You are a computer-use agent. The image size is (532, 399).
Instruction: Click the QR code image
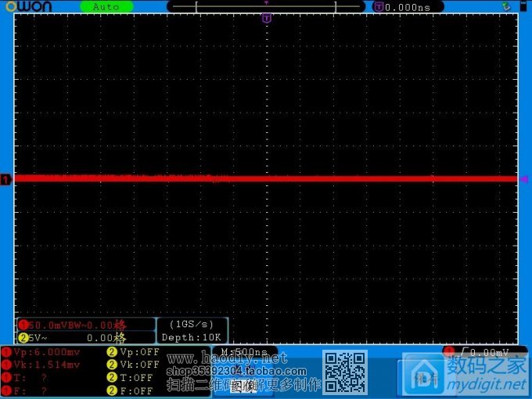point(345,372)
